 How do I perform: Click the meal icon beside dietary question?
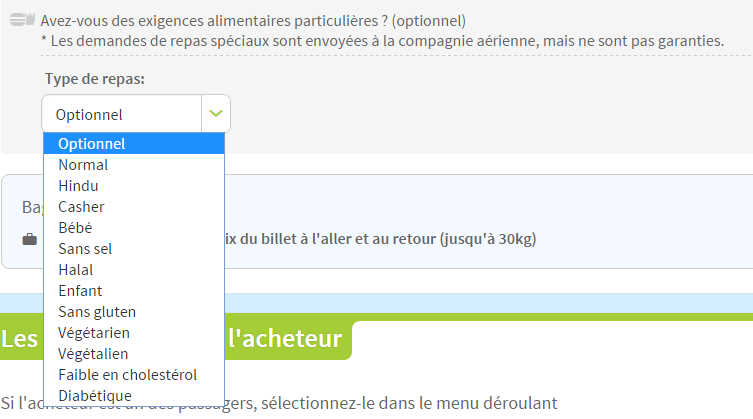(x=22, y=20)
